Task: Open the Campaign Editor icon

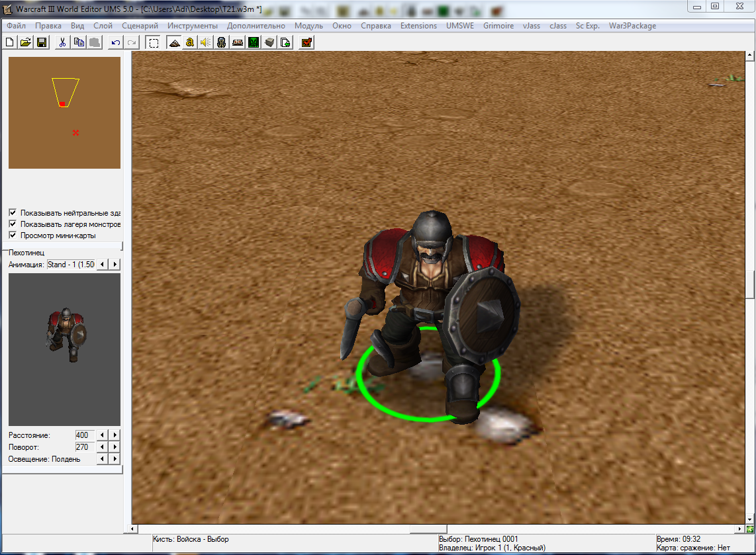Action: [238, 42]
